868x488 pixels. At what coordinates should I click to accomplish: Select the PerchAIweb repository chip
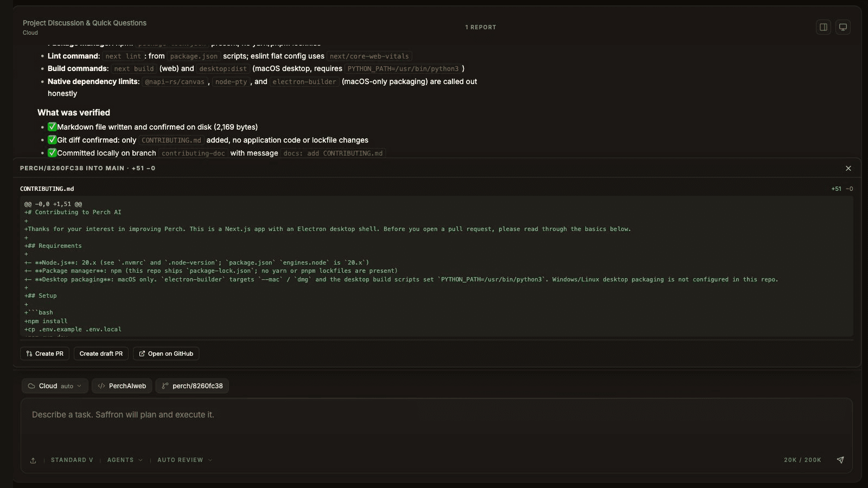122,386
